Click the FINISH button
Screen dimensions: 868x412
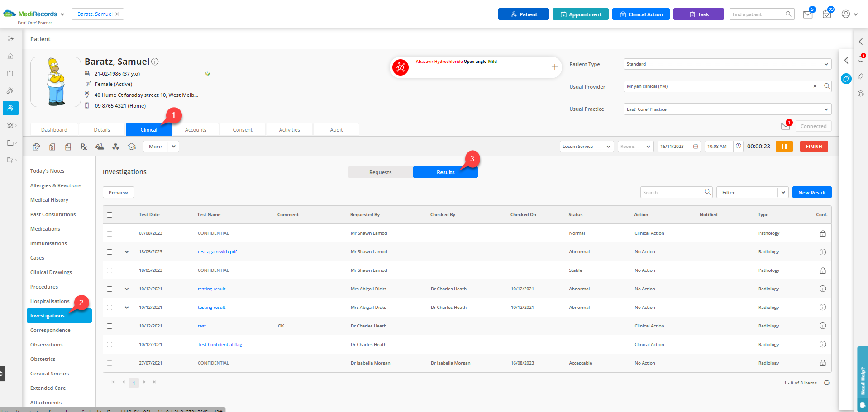click(x=814, y=147)
